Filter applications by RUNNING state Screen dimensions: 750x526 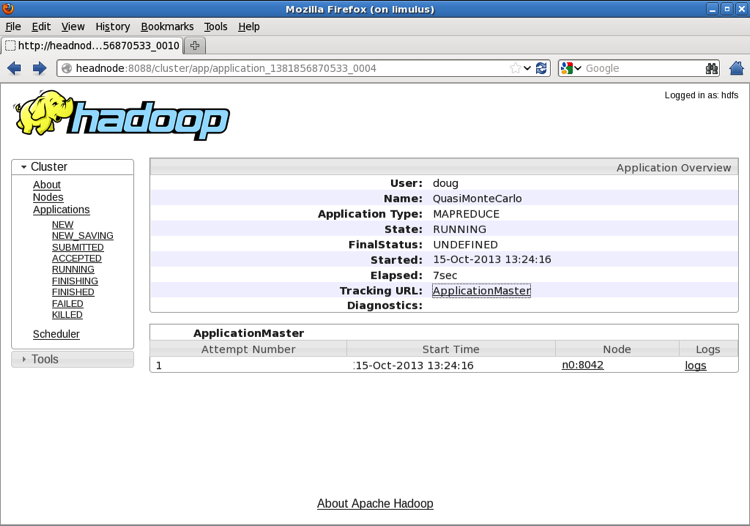[73, 269]
